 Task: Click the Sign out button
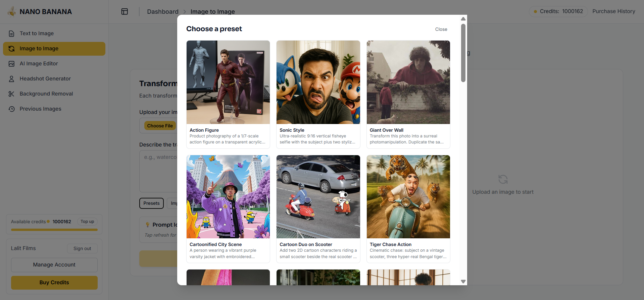82,248
